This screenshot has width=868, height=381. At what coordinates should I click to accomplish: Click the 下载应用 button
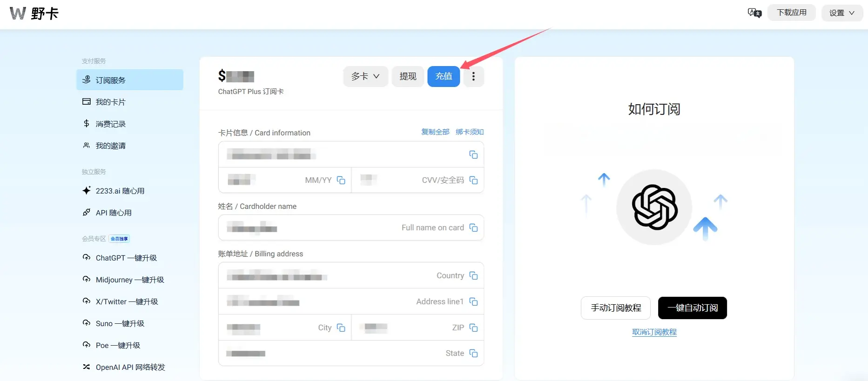click(x=791, y=13)
